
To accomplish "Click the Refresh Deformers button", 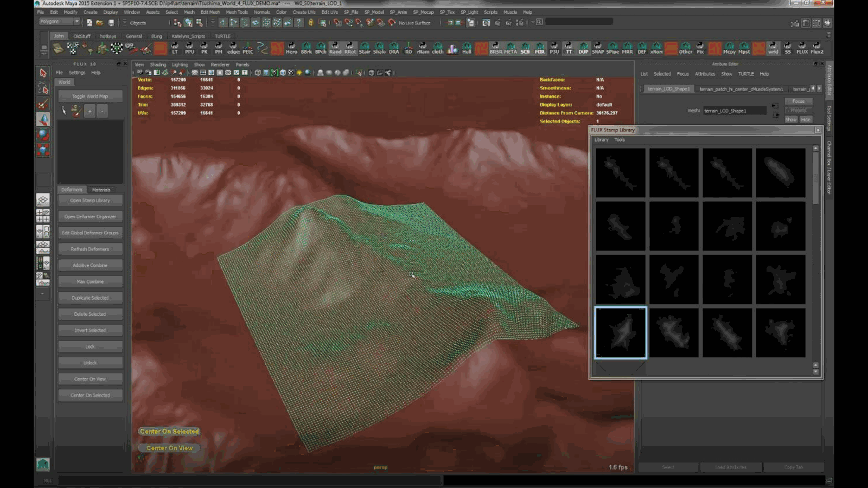I will pyautogui.click(x=90, y=249).
